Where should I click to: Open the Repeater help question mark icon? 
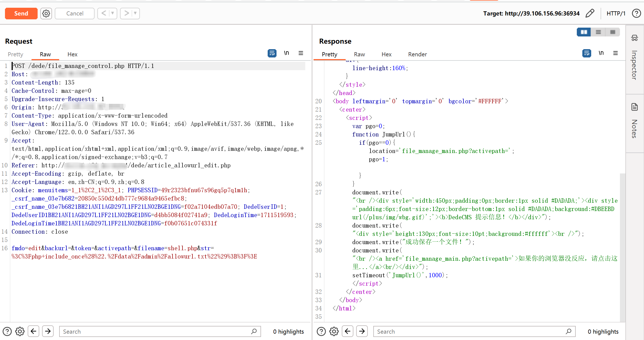click(636, 13)
